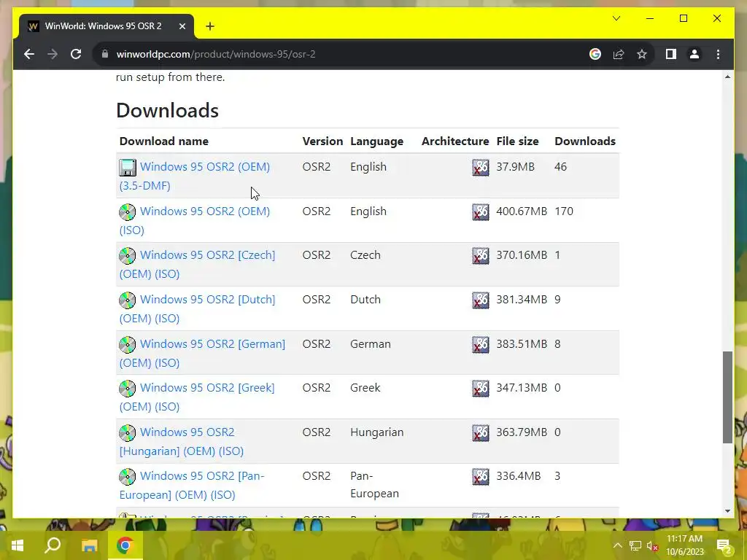Click the Chrome taskbar icon
Image resolution: width=747 pixels, height=560 pixels.
coord(125,545)
